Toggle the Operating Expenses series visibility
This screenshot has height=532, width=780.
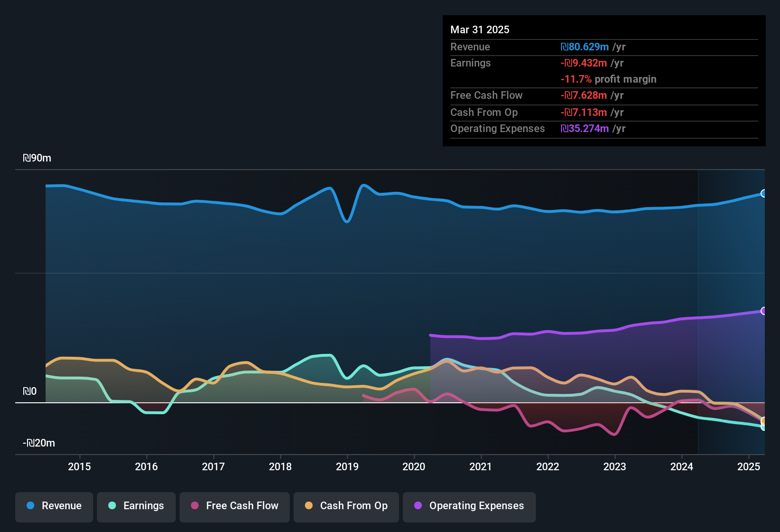469,506
